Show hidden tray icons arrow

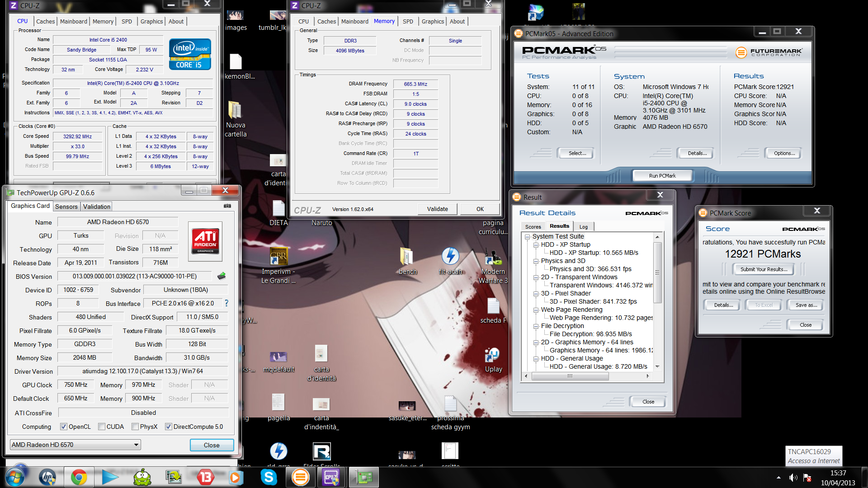tap(778, 478)
